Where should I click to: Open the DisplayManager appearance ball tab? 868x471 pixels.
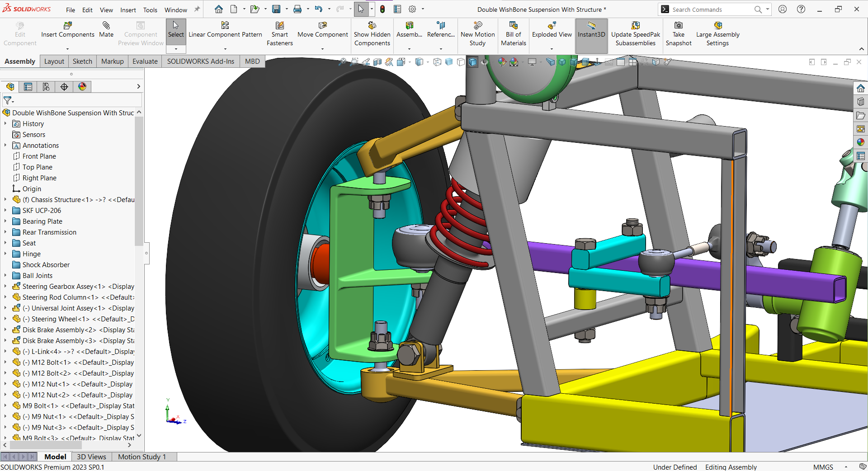(82, 87)
